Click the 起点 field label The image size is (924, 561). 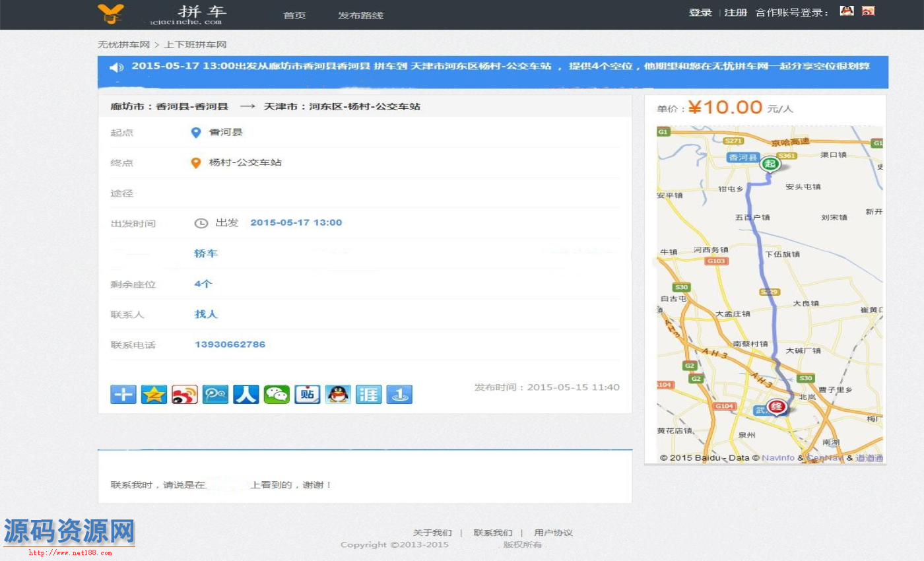[122, 133]
